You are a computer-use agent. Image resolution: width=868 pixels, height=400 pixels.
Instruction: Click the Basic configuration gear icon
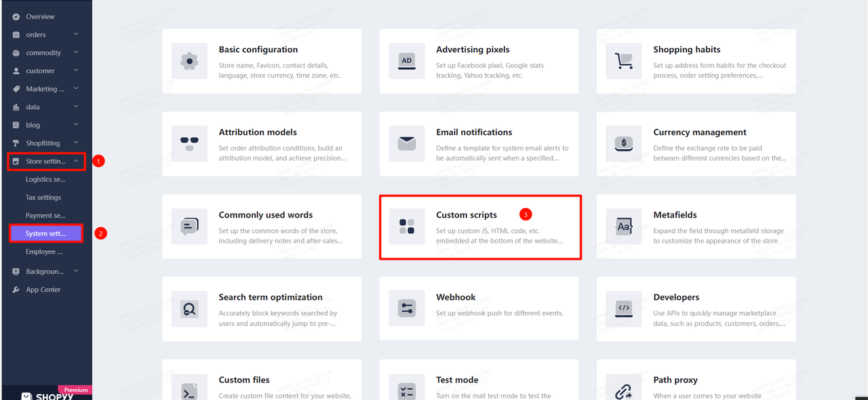click(189, 61)
